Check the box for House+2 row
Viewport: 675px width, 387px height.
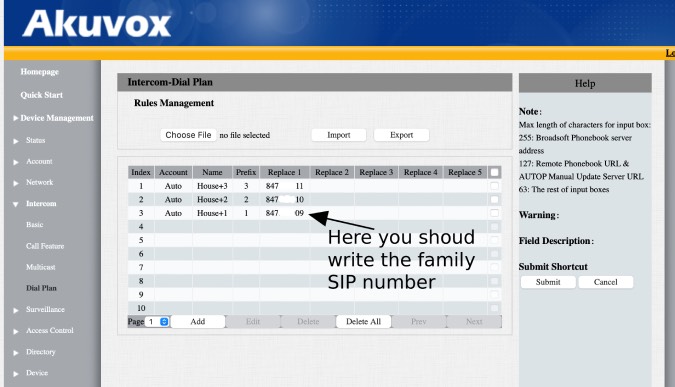point(494,199)
